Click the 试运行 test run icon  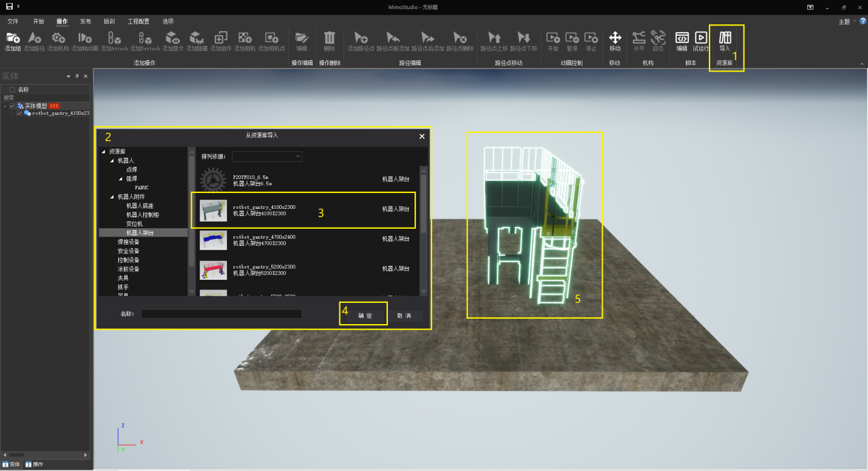[x=701, y=38]
